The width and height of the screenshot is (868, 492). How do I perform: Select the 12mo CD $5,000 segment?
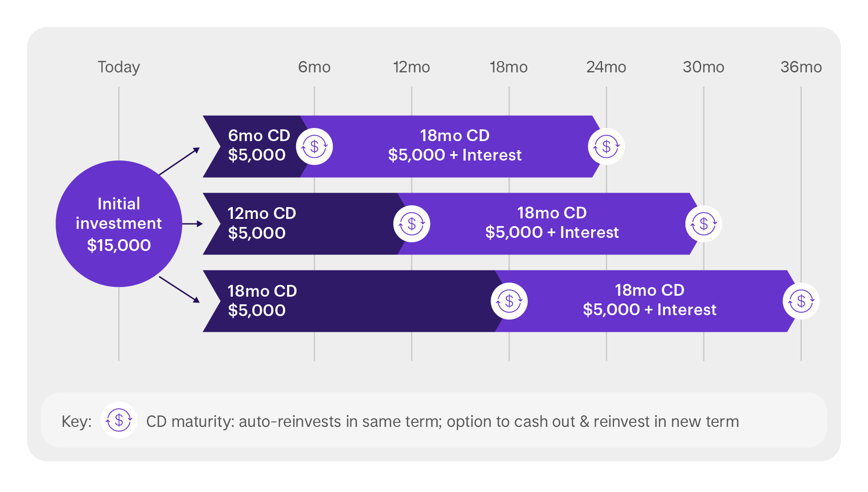point(304,224)
